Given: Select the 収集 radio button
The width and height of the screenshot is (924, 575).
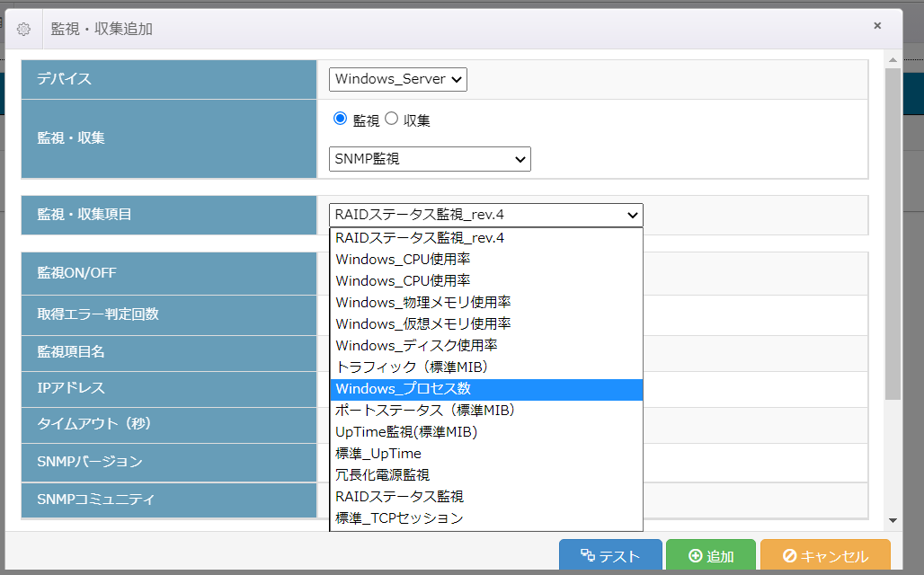Looking at the screenshot, I should pos(391,119).
